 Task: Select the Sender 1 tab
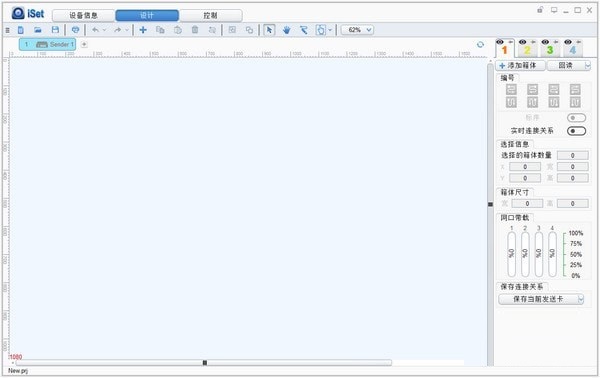tap(47, 44)
